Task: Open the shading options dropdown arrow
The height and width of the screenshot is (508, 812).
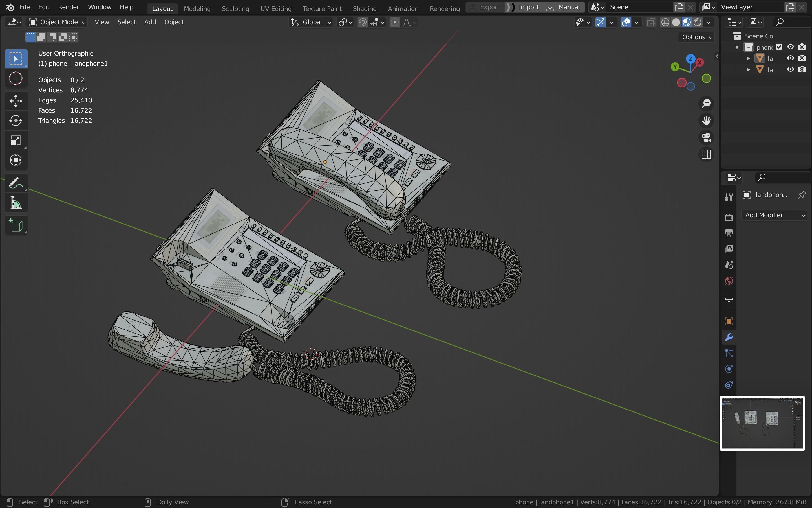Action: click(x=708, y=23)
